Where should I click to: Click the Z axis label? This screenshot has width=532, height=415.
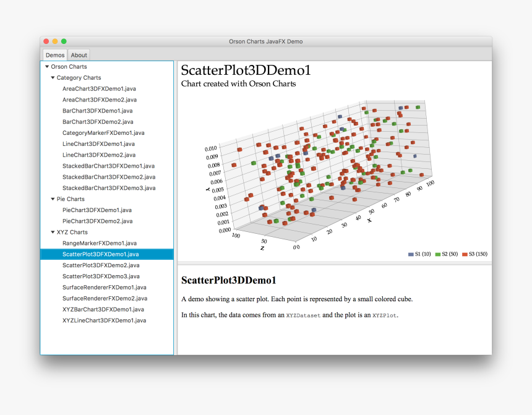(262, 249)
